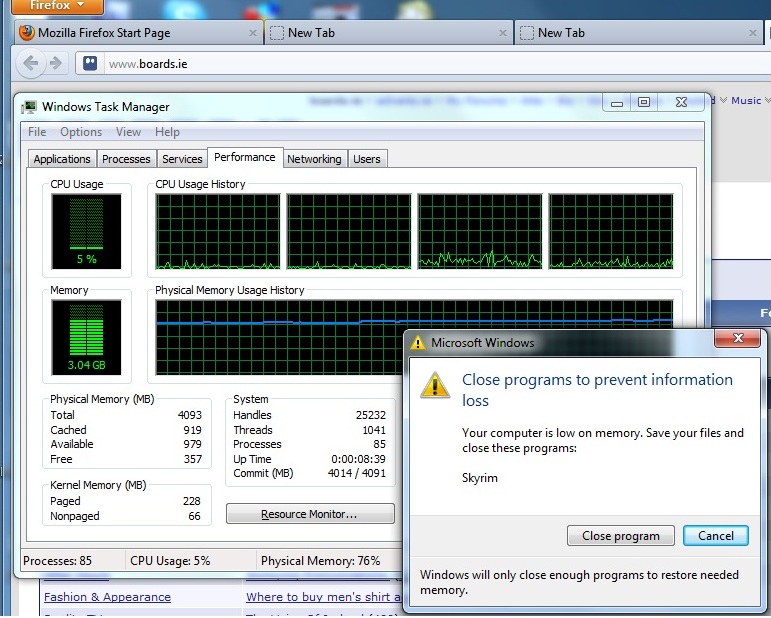The image size is (771, 618).
Task: Minimize the Windows Task Manager window
Action: pos(617,102)
